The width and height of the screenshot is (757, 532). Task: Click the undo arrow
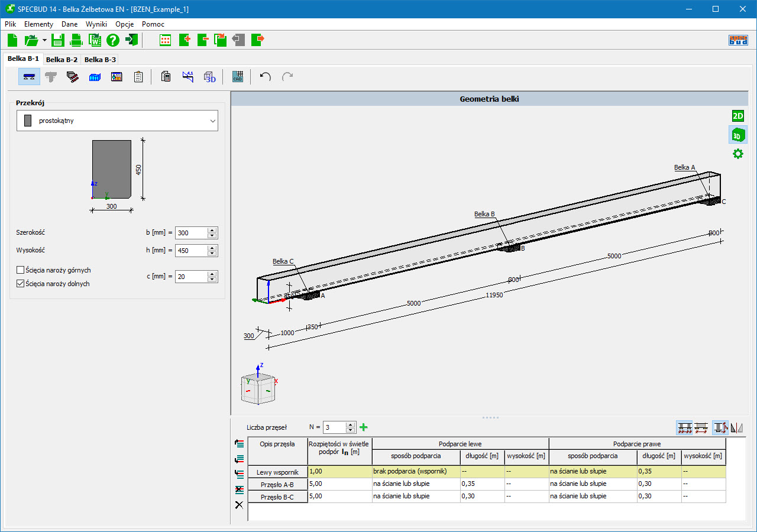click(266, 77)
